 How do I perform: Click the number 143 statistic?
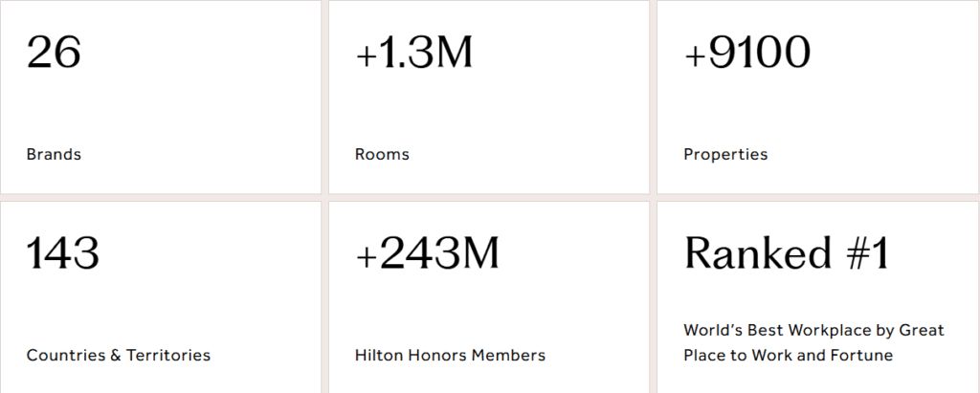click(x=62, y=253)
